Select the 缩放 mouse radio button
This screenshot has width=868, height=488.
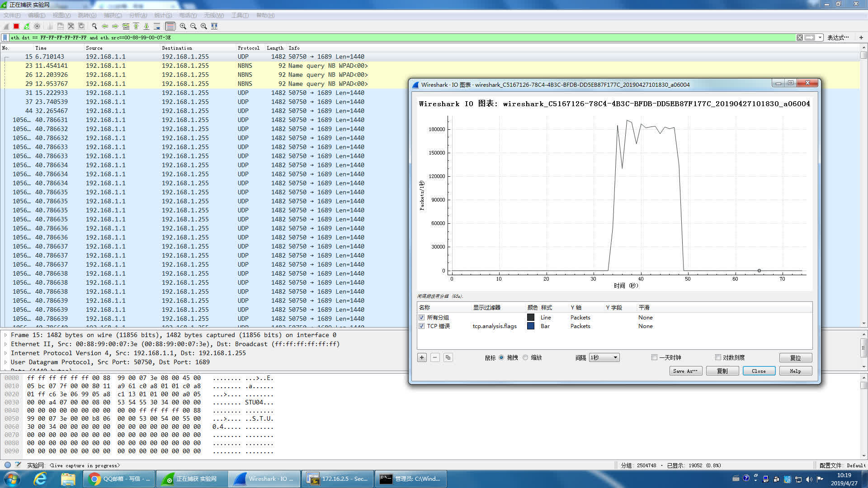click(x=525, y=357)
